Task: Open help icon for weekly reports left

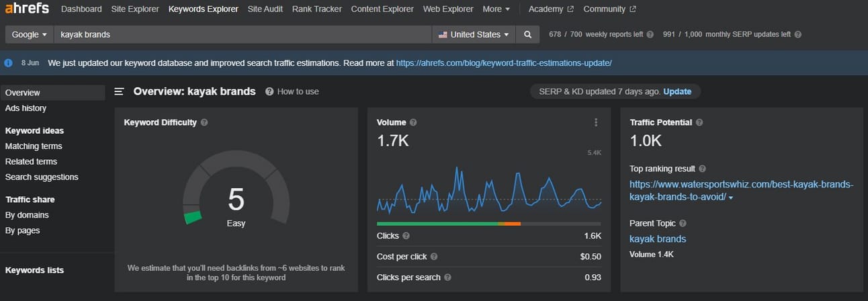Action: tap(650, 34)
